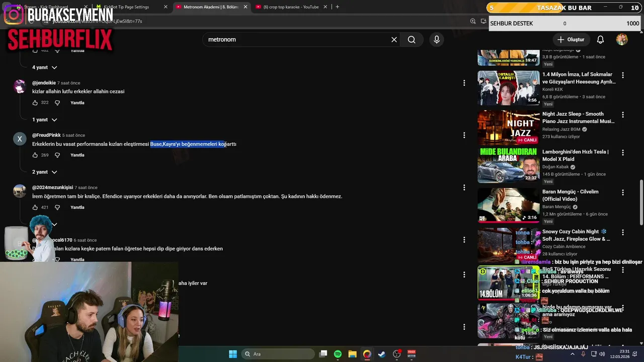Open options menu for @2024mezunkişisi comment
The width and height of the screenshot is (644, 362).
(464, 188)
